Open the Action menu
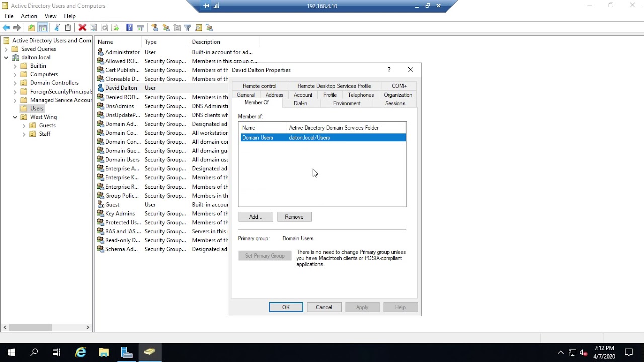 click(x=29, y=16)
